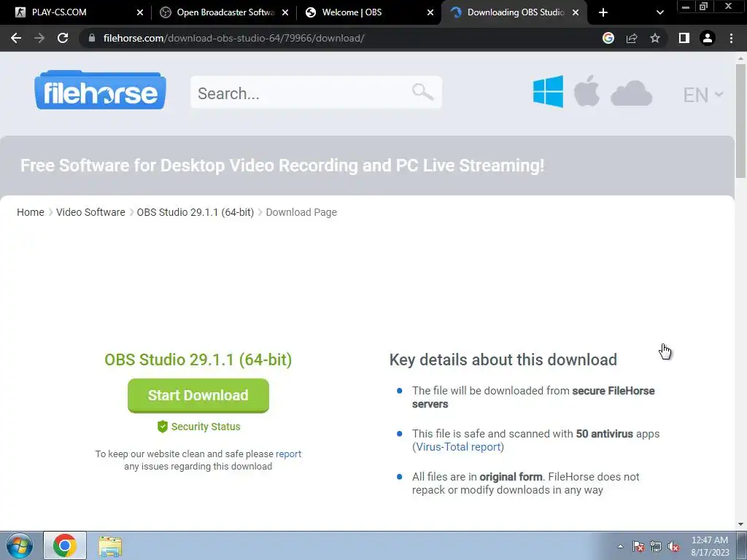Click the share page icon
The image size is (747, 560).
632,38
